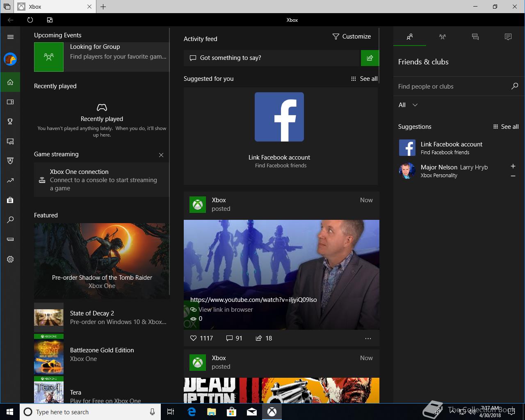The width and height of the screenshot is (525, 420).
Task: Remove Major Nelson suggestion with minus
Action: [x=513, y=176]
